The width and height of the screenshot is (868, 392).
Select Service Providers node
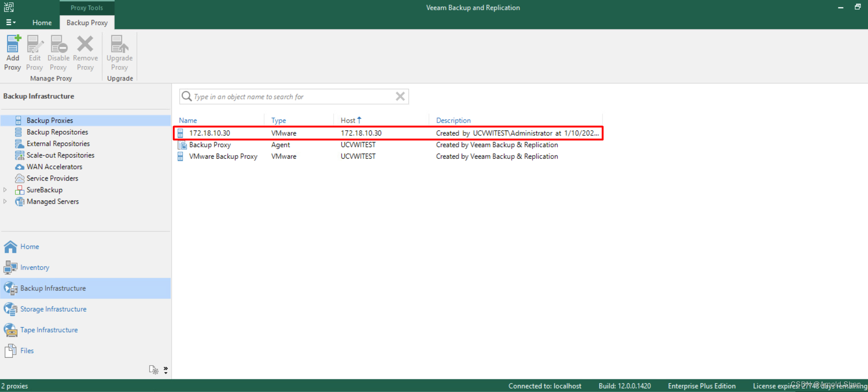52,178
